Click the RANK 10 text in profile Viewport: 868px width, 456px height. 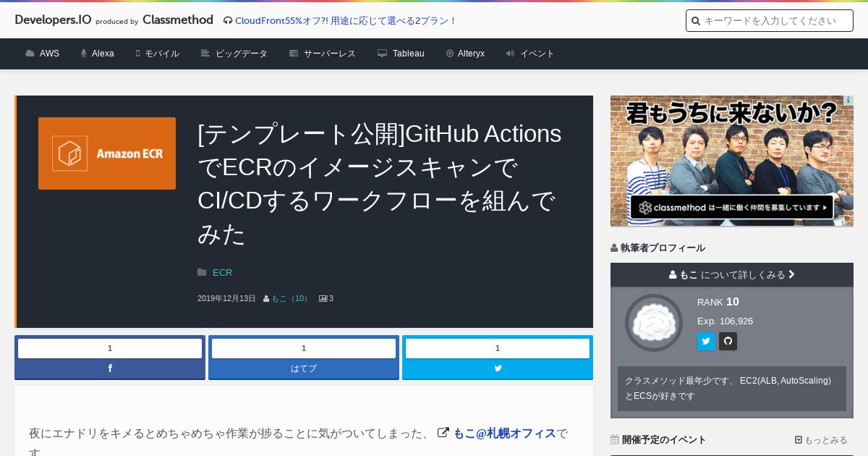718,302
